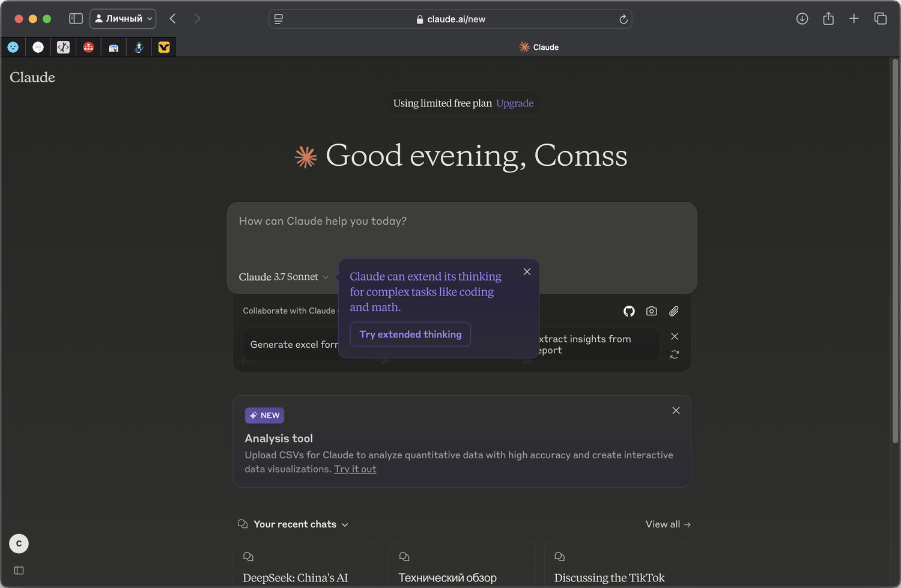This screenshot has height=588, width=901.
Task: Switch to the Claude tab
Action: pos(539,47)
